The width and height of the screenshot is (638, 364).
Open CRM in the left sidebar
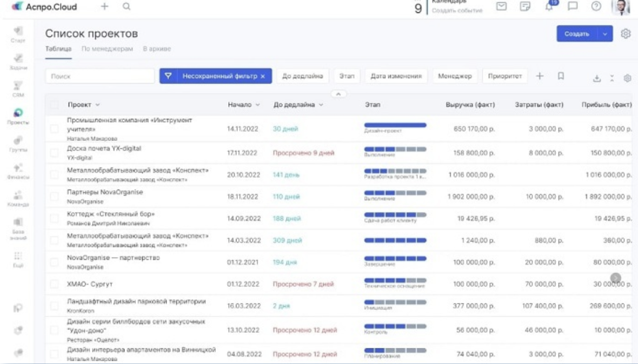18,89
